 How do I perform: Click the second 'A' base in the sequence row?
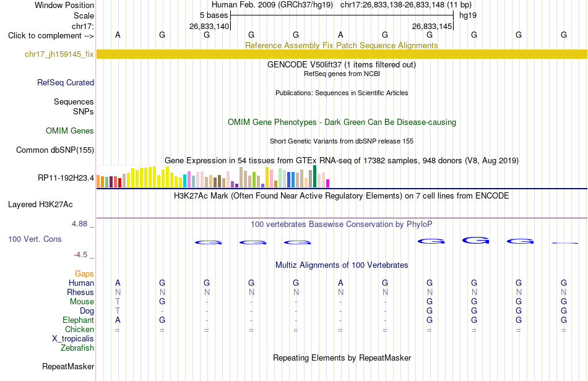pos(340,35)
